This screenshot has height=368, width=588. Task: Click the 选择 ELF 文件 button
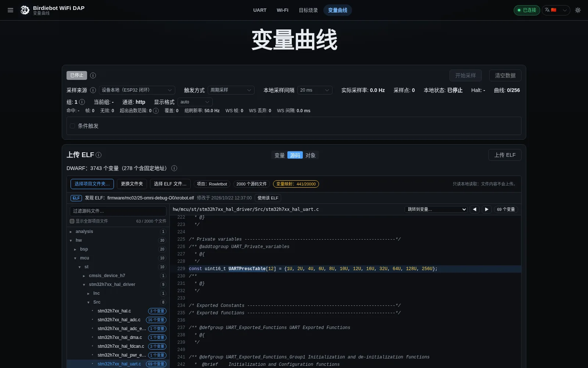(x=170, y=184)
